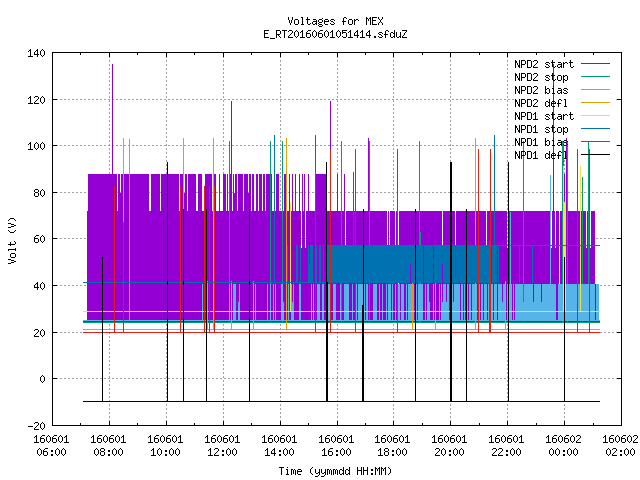Click the tallest purple spike near 08:00

tap(112, 118)
